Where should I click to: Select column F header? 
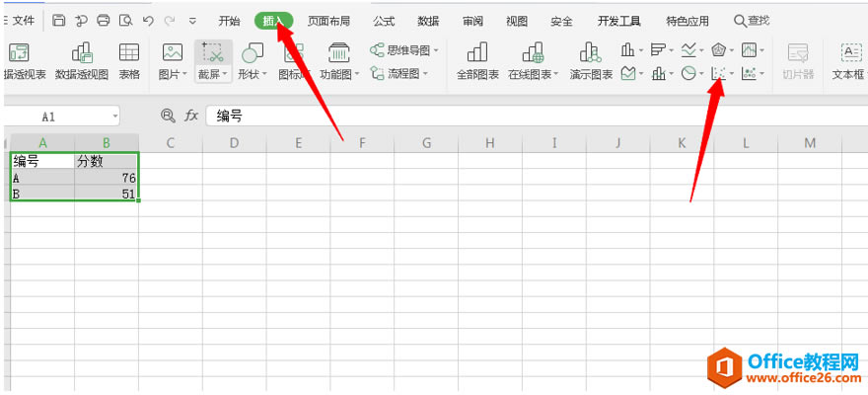(363, 143)
